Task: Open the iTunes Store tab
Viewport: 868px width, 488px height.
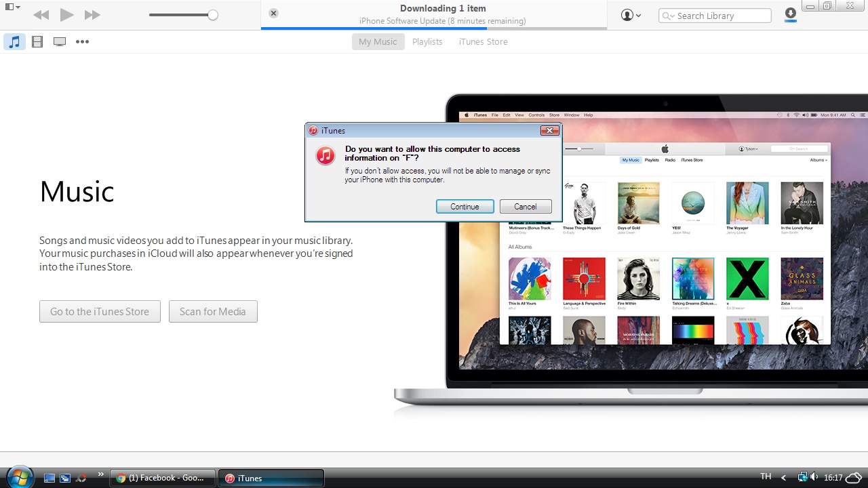Action: point(483,42)
